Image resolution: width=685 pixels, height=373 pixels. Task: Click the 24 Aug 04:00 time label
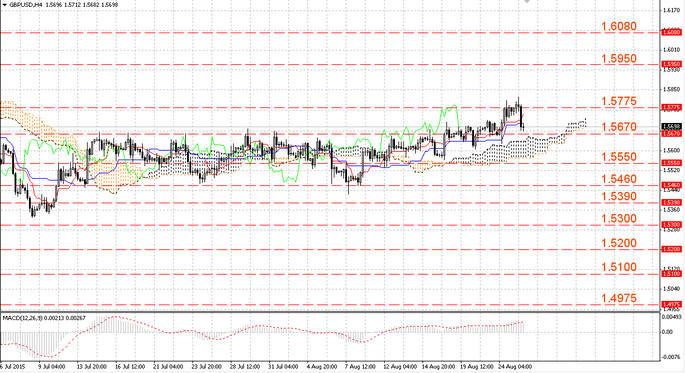coord(515,366)
